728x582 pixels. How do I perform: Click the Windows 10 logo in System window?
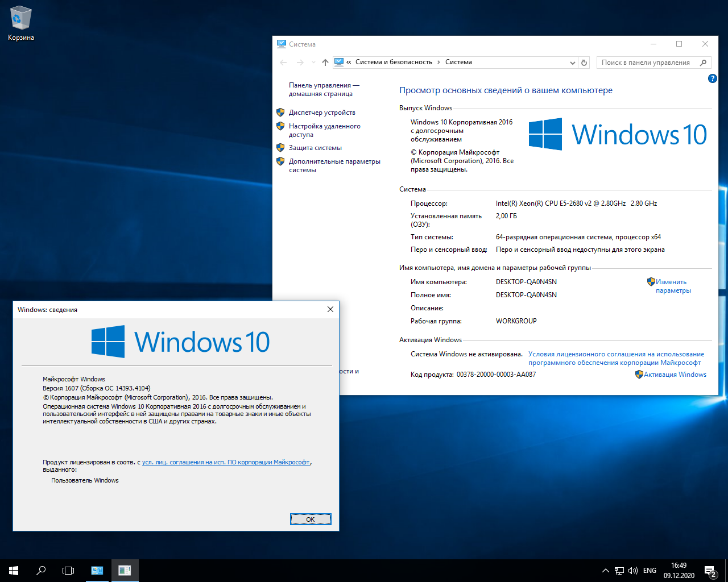pyautogui.click(x=618, y=134)
